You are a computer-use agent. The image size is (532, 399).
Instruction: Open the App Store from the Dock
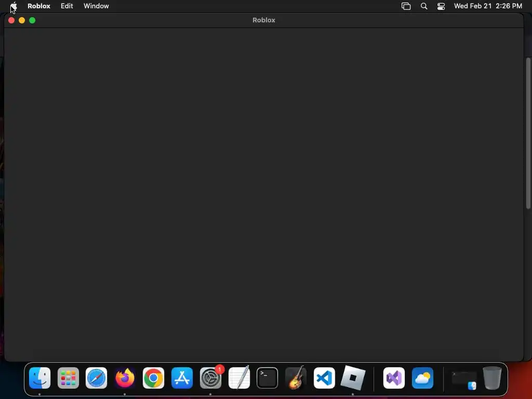[182, 378]
